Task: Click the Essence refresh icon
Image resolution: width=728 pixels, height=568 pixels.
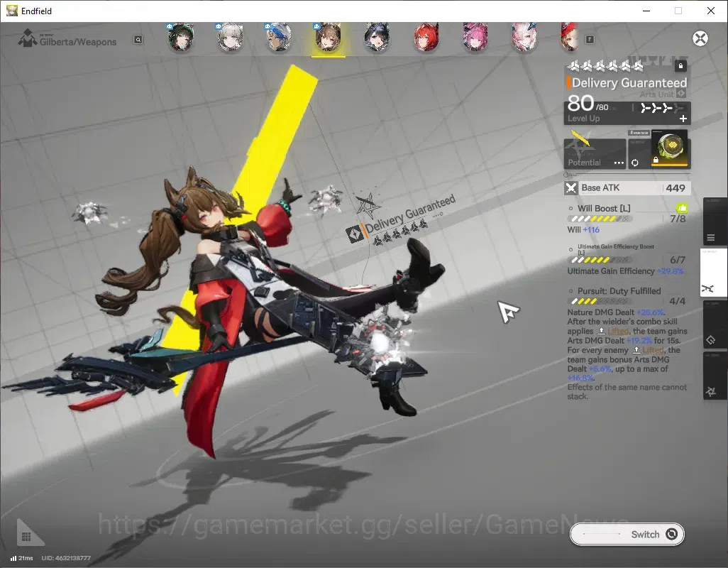Action: pyautogui.click(x=634, y=163)
